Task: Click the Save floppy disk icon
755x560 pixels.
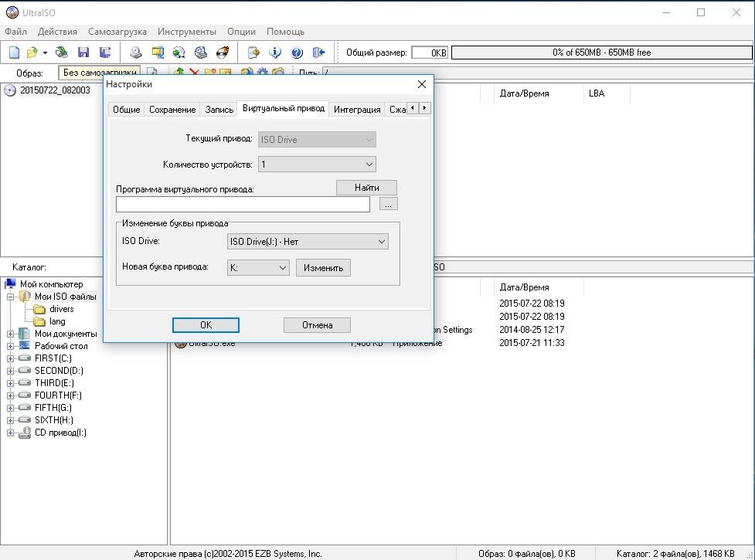Action: point(83,52)
